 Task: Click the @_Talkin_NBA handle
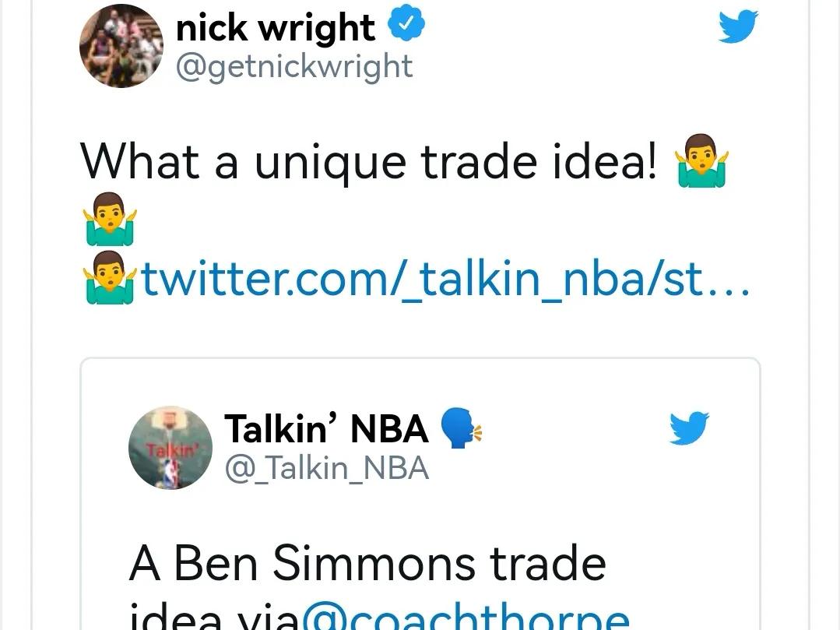pyautogui.click(x=327, y=468)
